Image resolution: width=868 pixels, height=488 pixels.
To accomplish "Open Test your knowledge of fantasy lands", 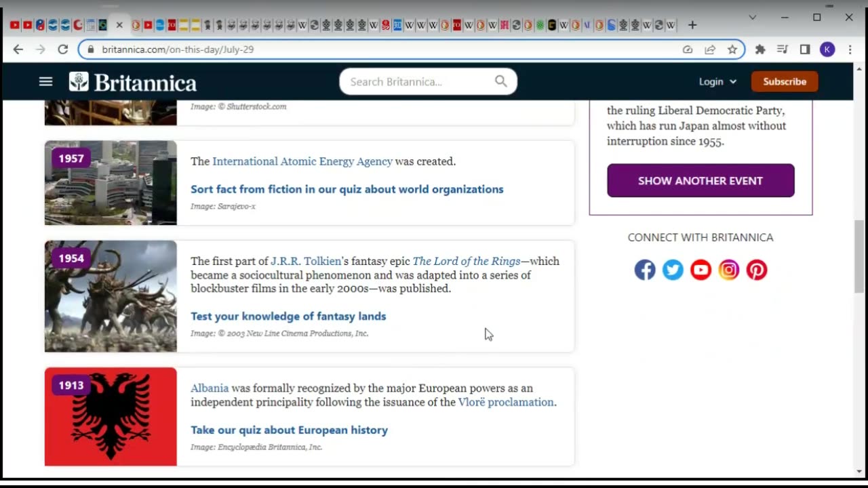I will pyautogui.click(x=288, y=316).
